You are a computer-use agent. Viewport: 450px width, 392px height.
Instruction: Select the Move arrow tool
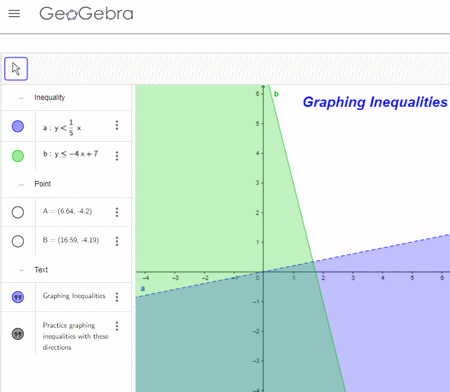click(x=16, y=69)
